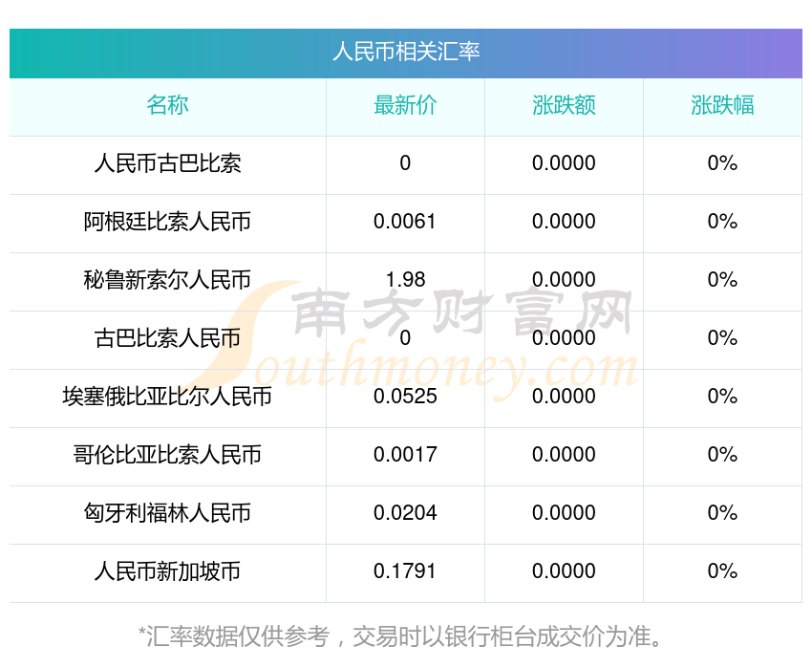Select latest price 0 in 人民币古巴比索 row
Screen dimensions: 812x667
[405, 163]
